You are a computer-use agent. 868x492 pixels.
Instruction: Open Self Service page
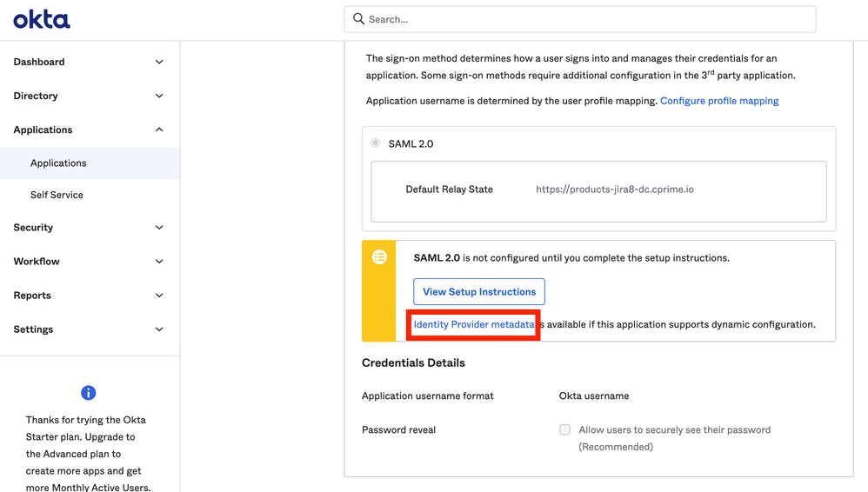point(57,195)
